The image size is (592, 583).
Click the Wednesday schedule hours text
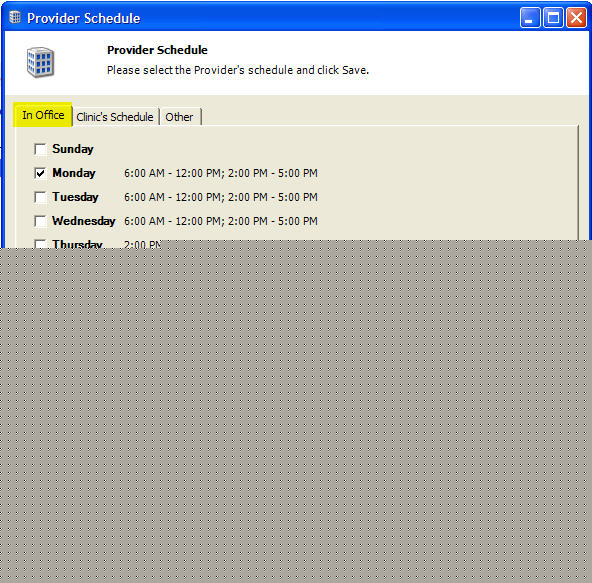coord(221,221)
